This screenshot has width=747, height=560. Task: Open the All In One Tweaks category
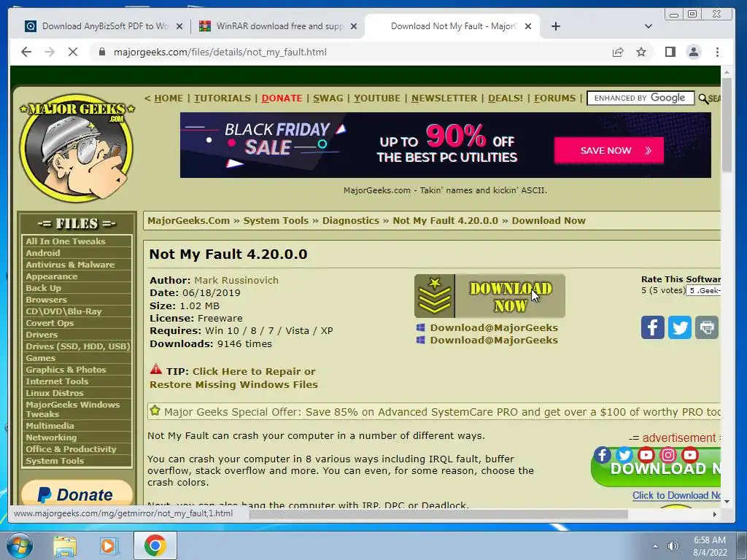click(65, 241)
